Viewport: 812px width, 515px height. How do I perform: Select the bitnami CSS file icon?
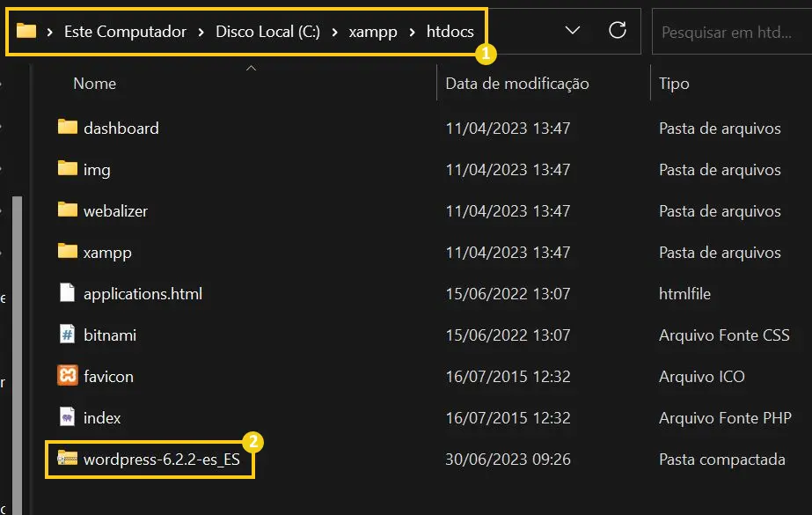point(68,335)
